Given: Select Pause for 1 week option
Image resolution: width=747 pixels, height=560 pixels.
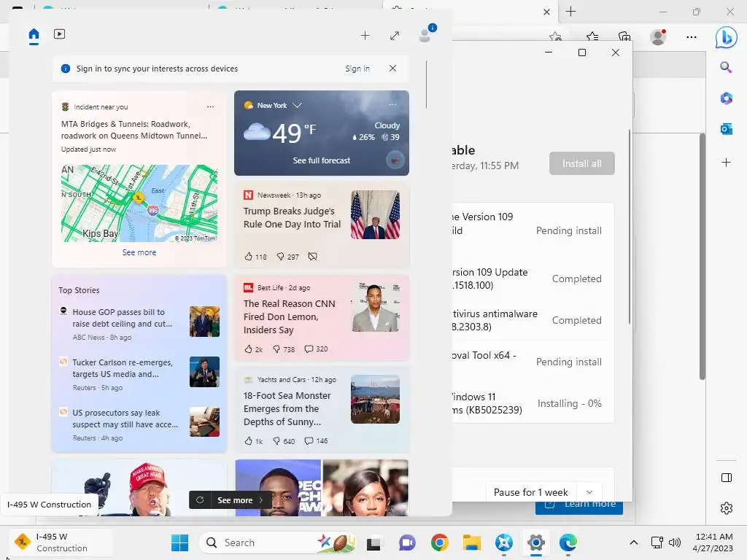Looking at the screenshot, I should click(x=531, y=492).
